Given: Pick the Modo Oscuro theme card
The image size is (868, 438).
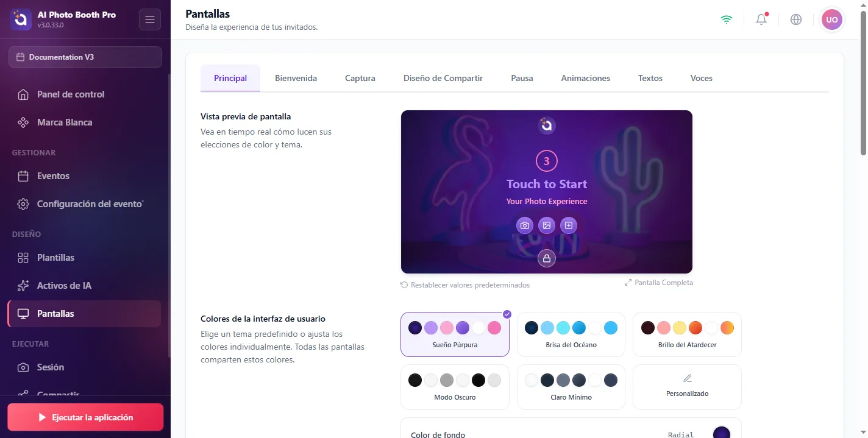Looking at the screenshot, I should coord(455,387).
